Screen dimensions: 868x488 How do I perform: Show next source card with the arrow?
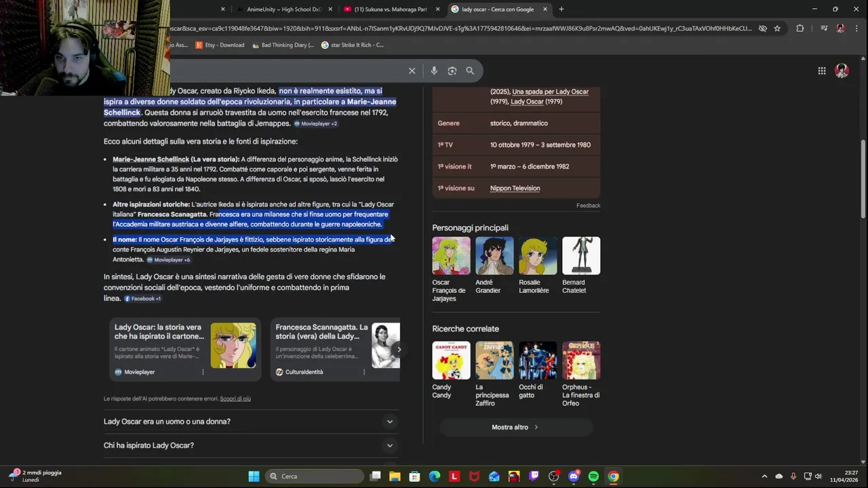tap(399, 350)
